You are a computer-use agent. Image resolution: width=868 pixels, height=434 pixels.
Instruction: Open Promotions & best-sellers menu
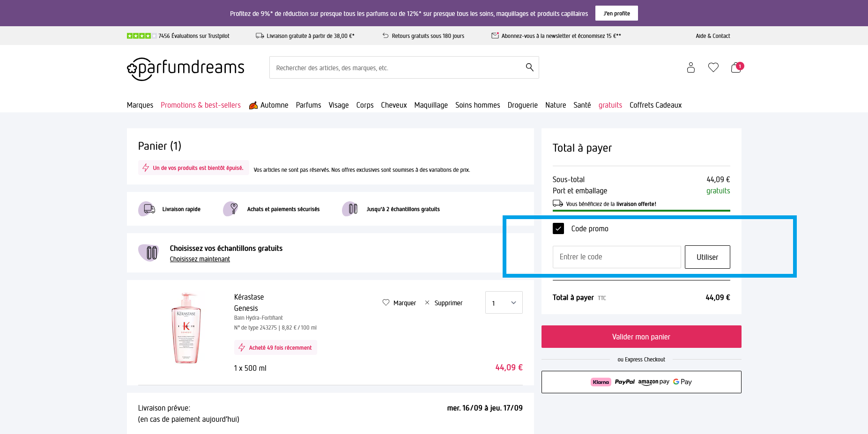click(x=201, y=105)
